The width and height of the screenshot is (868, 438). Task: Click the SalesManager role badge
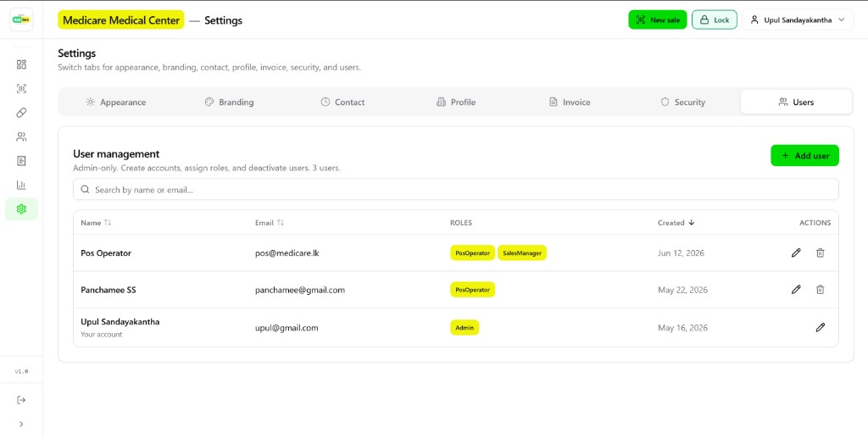[x=522, y=252]
